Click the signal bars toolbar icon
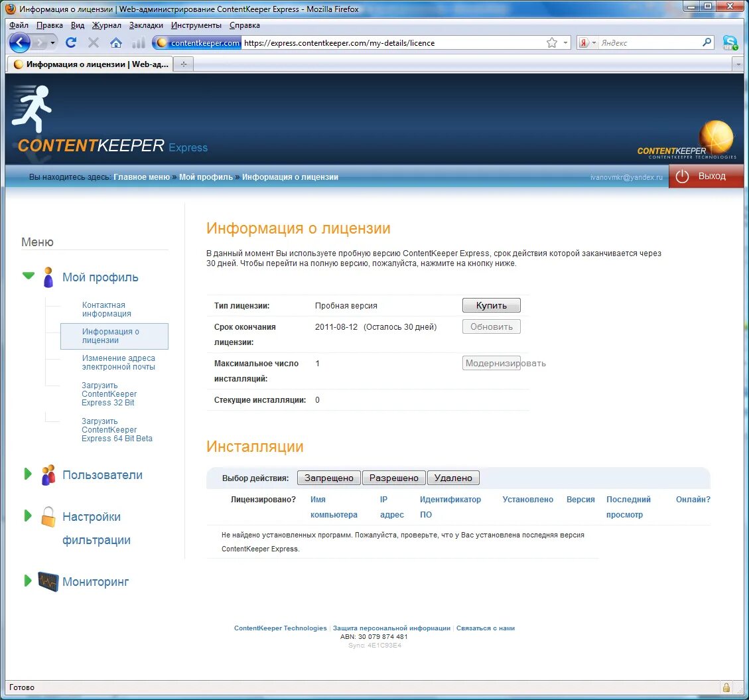Screen dimensions: 749x700 [139, 43]
